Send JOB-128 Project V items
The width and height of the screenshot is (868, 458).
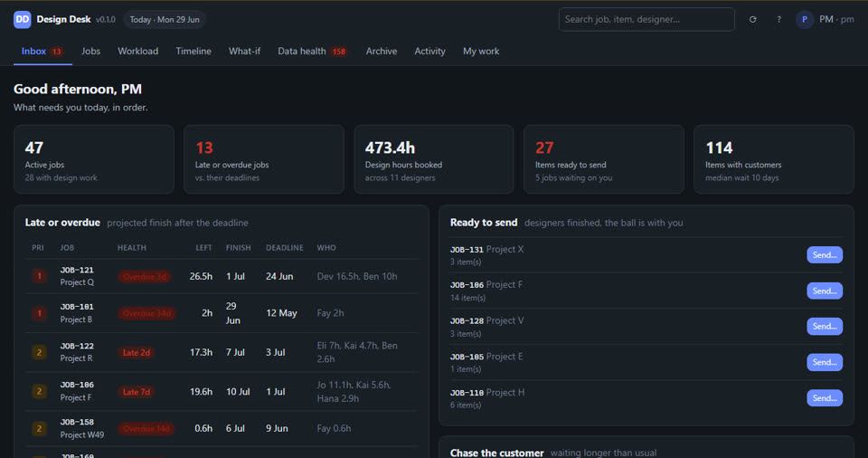(825, 327)
